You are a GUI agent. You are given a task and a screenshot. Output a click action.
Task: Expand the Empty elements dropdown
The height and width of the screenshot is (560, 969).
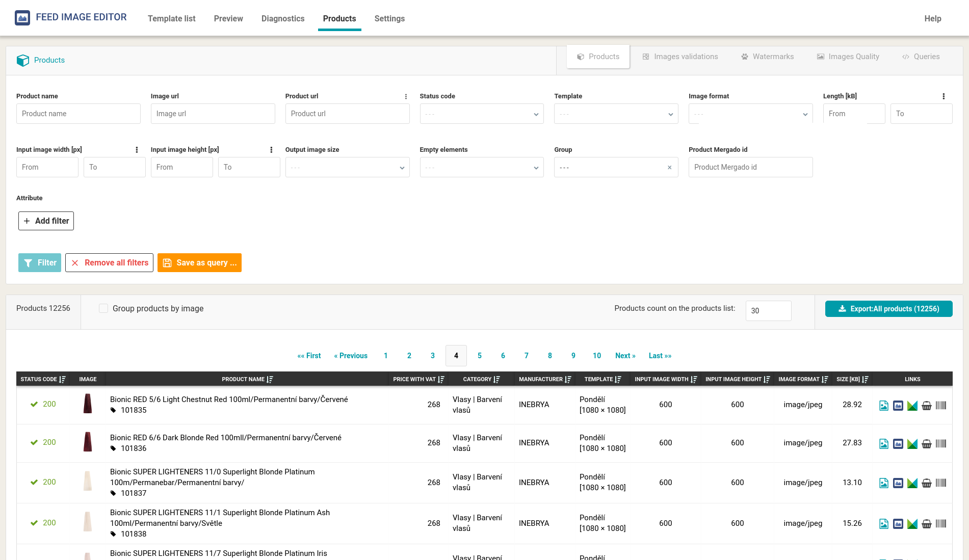482,167
